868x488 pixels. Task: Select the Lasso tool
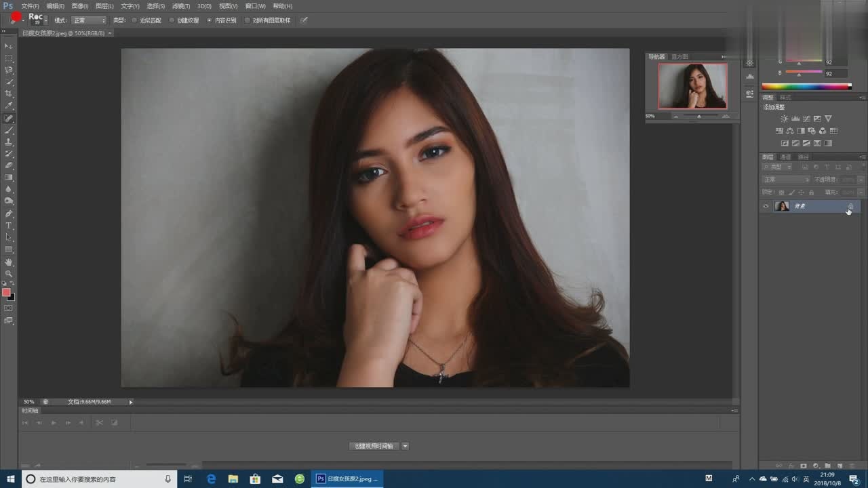[x=9, y=70]
